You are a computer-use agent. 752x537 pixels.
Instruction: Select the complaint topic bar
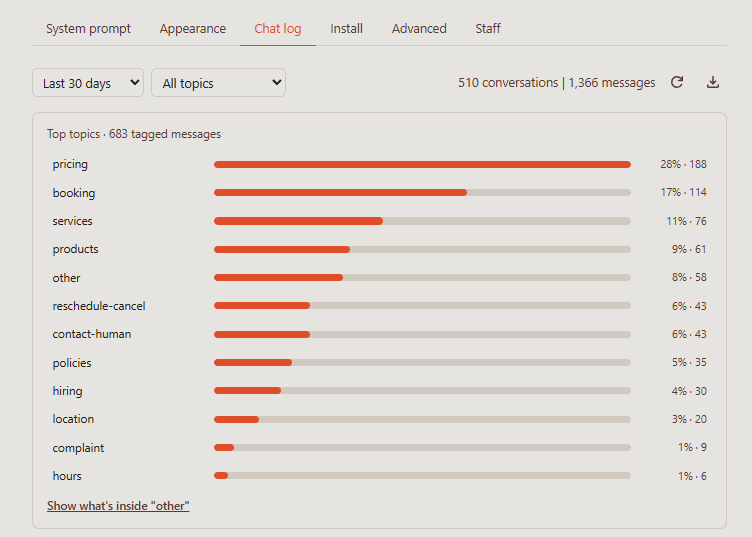(x=422, y=447)
